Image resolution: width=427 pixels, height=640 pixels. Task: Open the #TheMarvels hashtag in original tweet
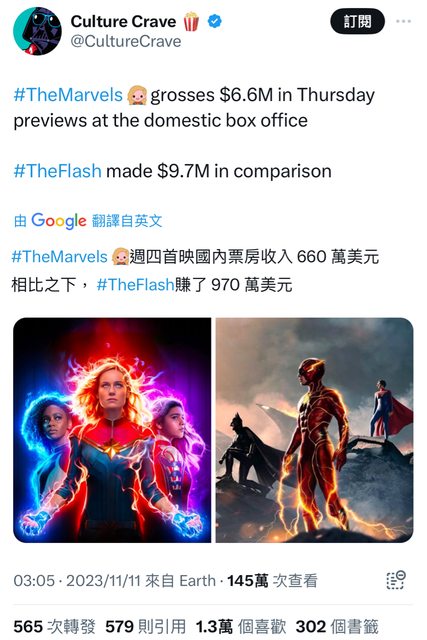(x=68, y=95)
